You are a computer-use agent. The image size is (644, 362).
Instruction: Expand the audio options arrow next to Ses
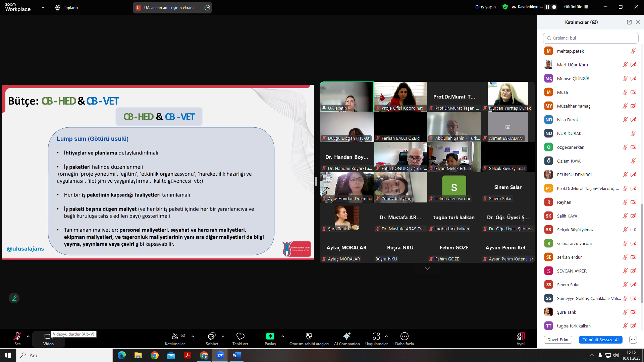[x=28, y=336]
